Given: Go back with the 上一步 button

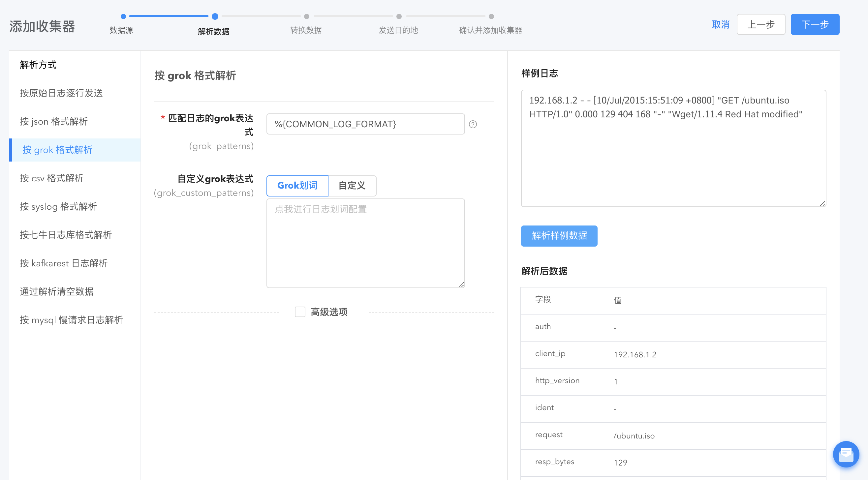Looking at the screenshot, I should click(761, 24).
